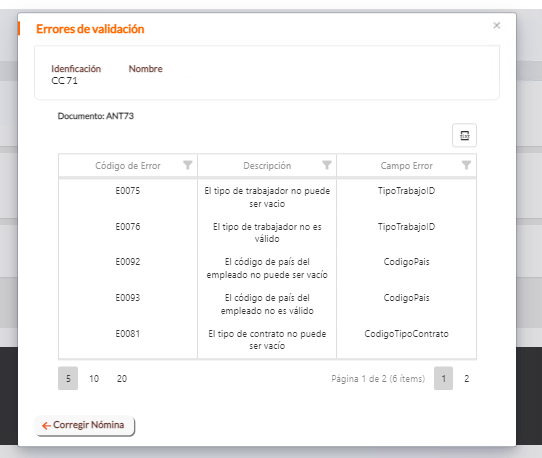The width and height of the screenshot is (542, 458).
Task: Sort by Código de Error header
Action: click(128, 166)
